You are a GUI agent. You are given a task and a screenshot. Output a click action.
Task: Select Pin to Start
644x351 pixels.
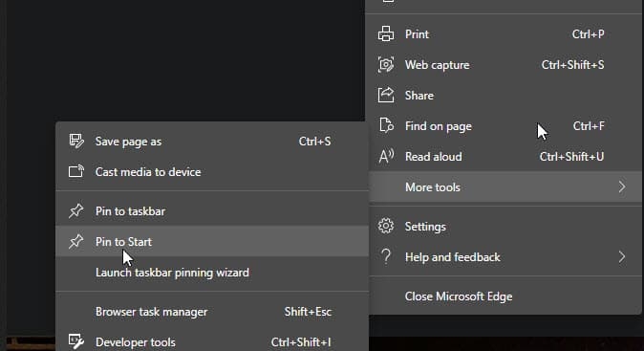click(212, 241)
